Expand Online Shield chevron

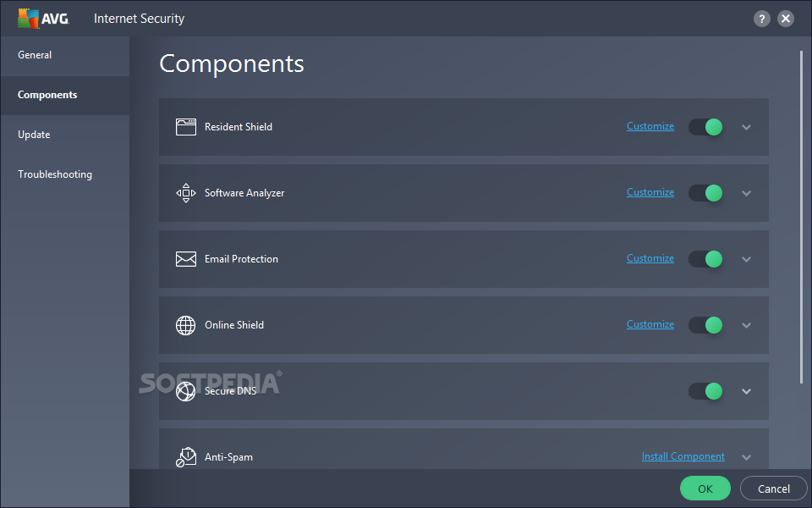(746, 325)
